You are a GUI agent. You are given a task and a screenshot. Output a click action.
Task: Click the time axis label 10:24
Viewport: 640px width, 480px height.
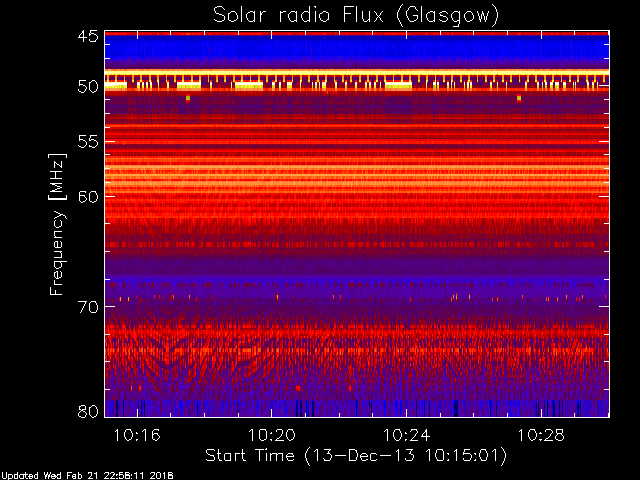point(407,435)
